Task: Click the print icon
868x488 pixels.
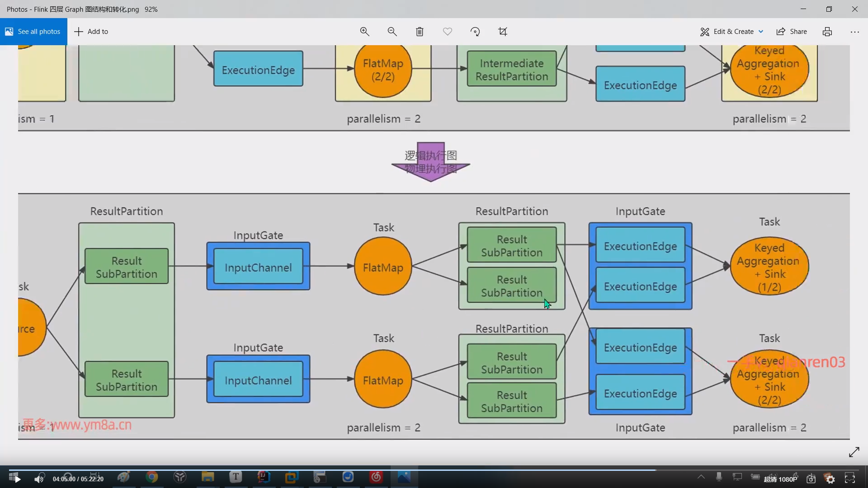Action: point(827,32)
